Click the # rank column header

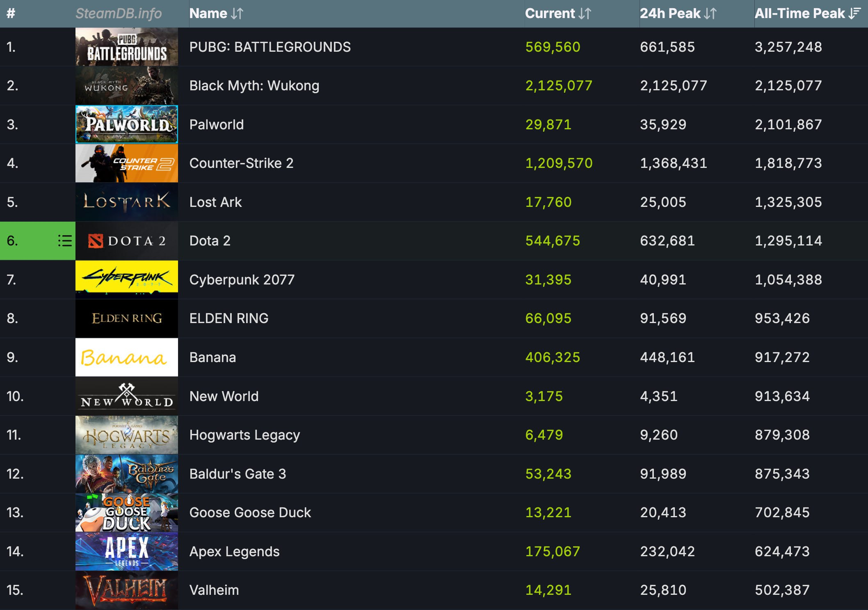pos(11,14)
